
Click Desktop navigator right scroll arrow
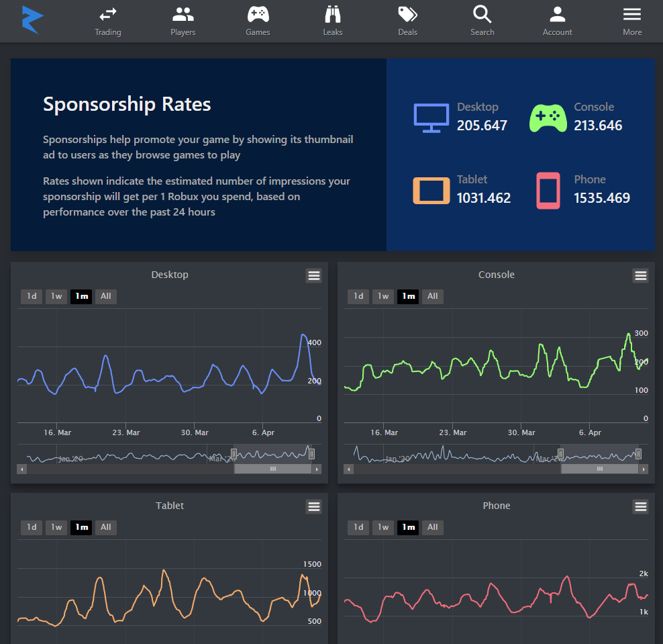point(317,469)
